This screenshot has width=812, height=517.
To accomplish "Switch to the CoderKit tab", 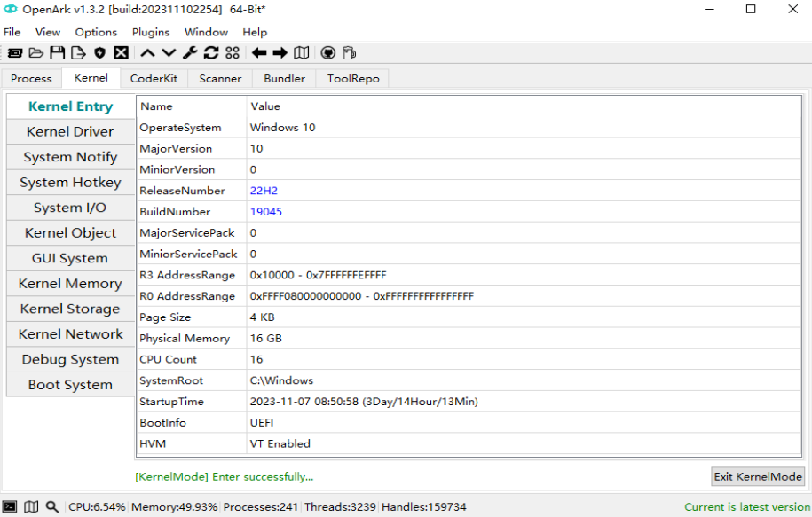I will [154, 78].
